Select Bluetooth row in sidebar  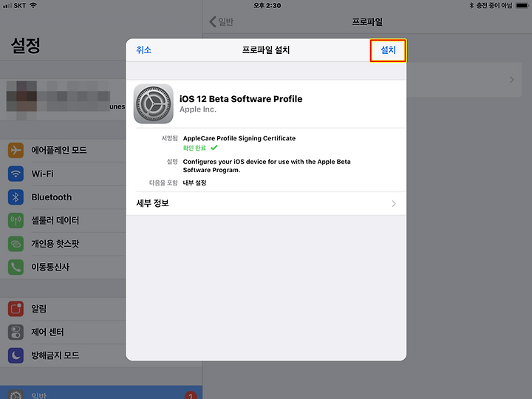(63, 197)
